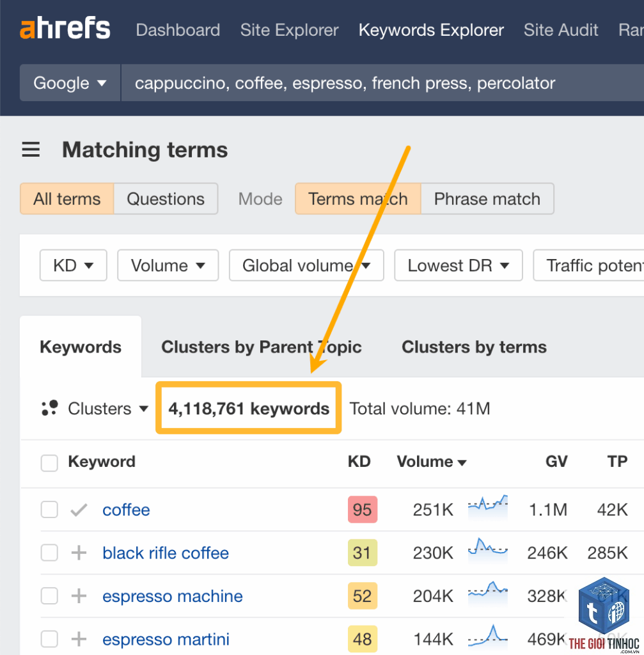Select all keywords header checkbox
644x655 pixels.
[49, 463]
